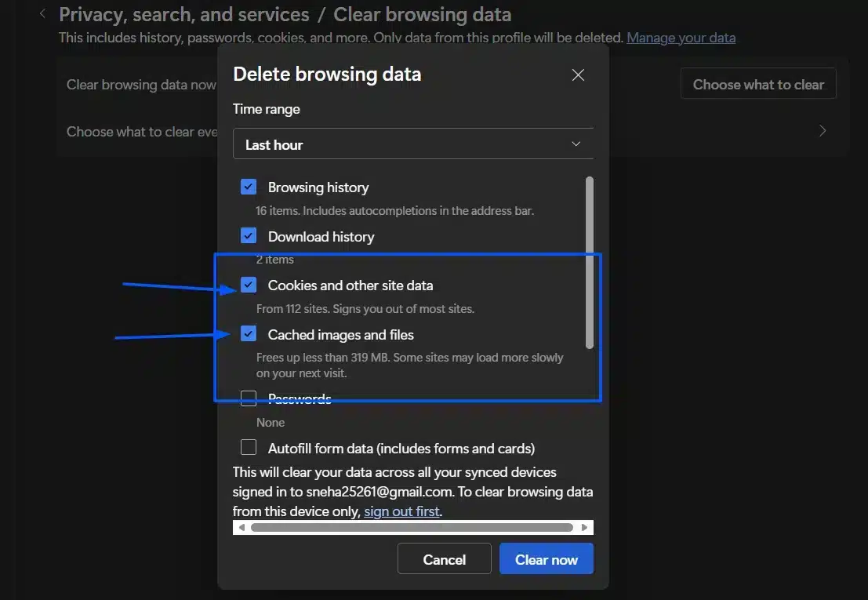The image size is (868, 600).
Task: Click the right arrow of horizontal scrollbar
Action: [x=585, y=528]
